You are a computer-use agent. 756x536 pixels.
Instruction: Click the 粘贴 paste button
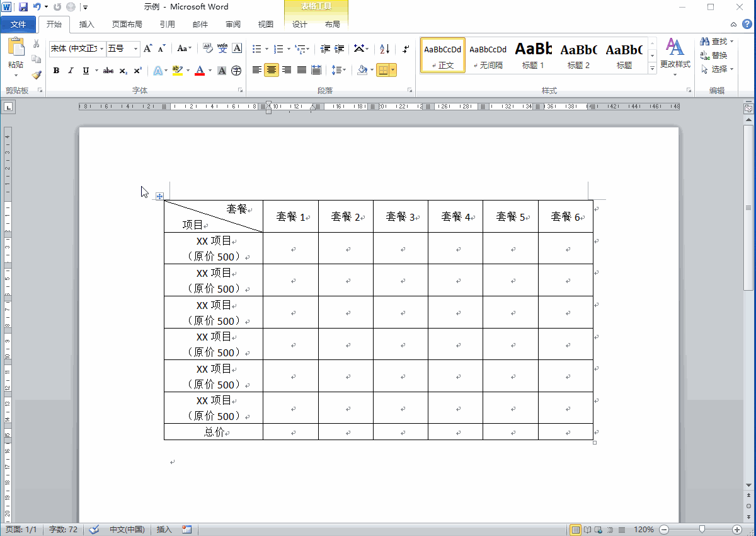pyautogui.click(x=16, y=54)
